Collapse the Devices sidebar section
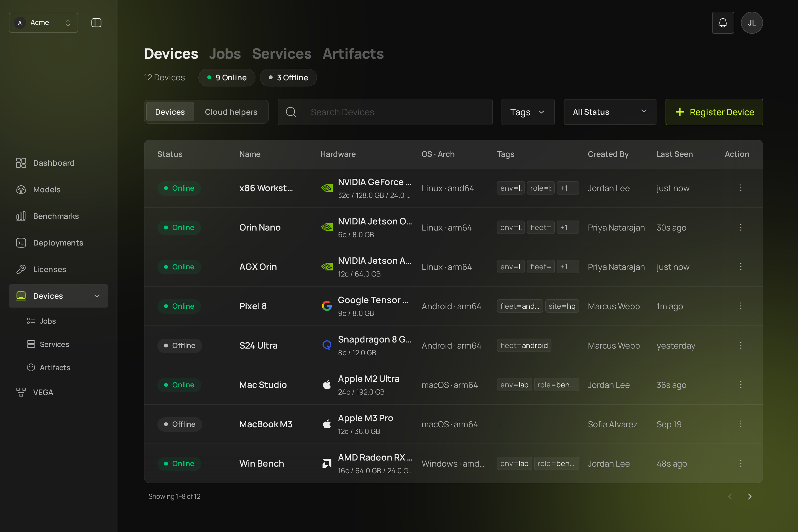Screen dimensions: 798x532 tap(97, 296)
